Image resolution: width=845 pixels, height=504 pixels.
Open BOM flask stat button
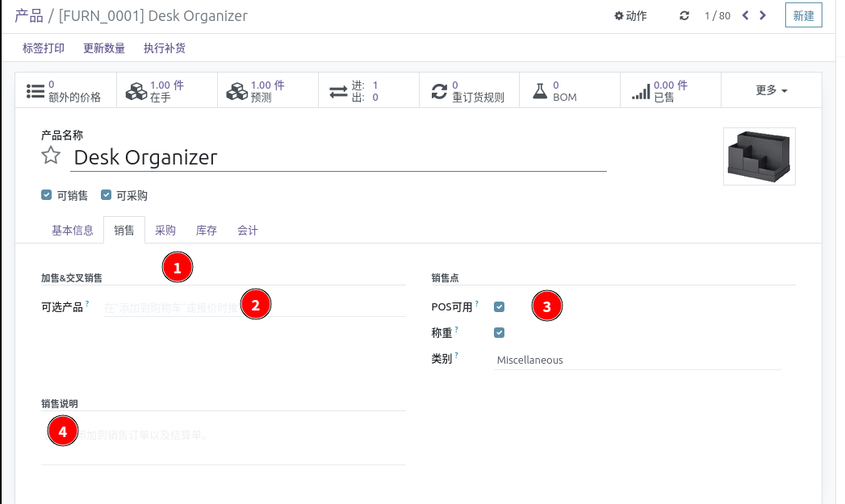click(570, 90)
